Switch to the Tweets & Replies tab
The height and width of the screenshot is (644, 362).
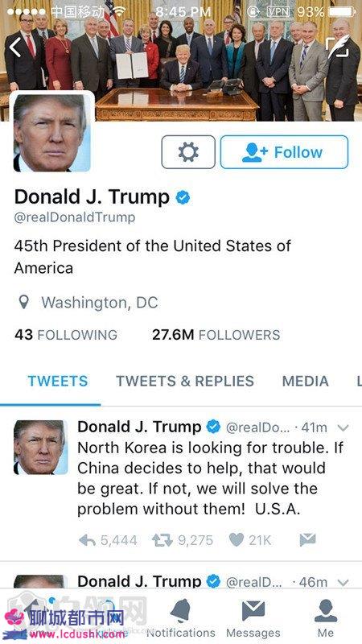tap(185, 381)
